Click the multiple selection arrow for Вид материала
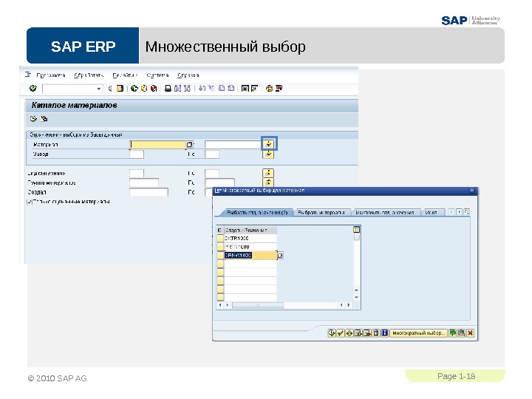The image size is (532, 399). coord(268,173)
